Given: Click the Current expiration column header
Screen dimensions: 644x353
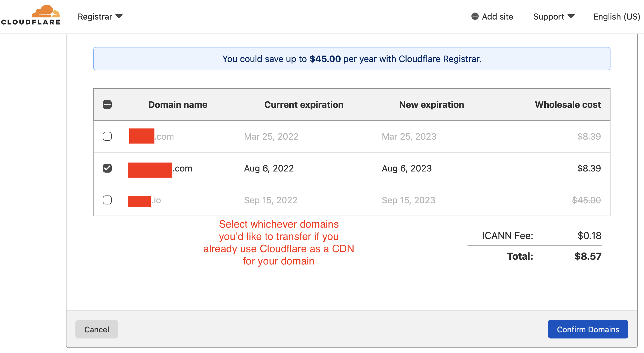Looking at the screenshot, I should click(304, 105).
